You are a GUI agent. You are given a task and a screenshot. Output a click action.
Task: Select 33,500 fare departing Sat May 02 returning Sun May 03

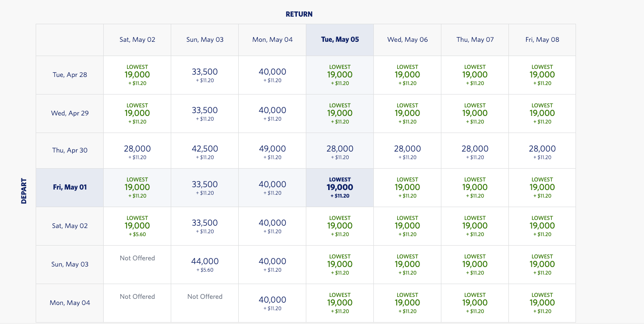click(205, 226)
